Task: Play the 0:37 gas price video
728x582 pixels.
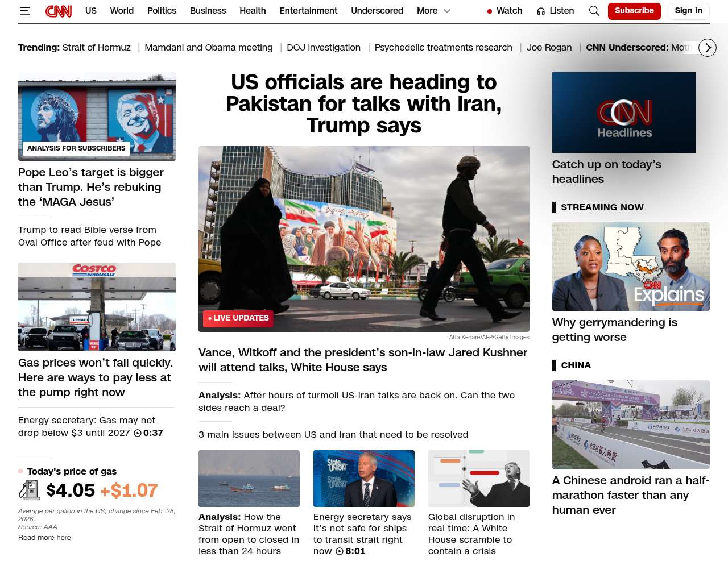Action: [x=138, y=433]
